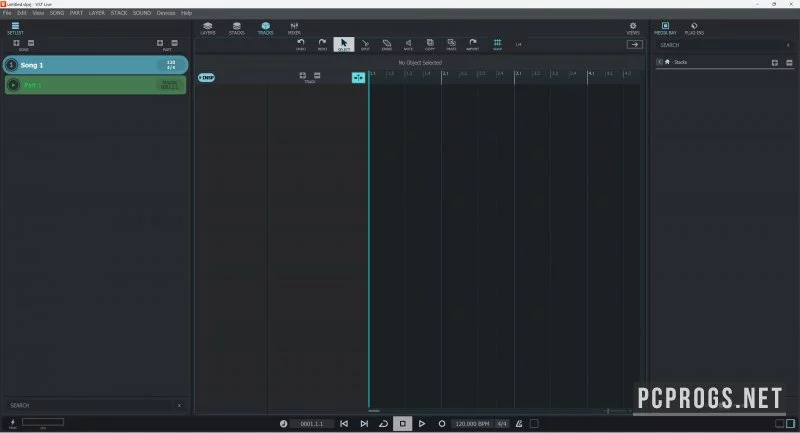Click the Part 1 position badge
This screenshot has height=433, width=800.
[169, 85]
